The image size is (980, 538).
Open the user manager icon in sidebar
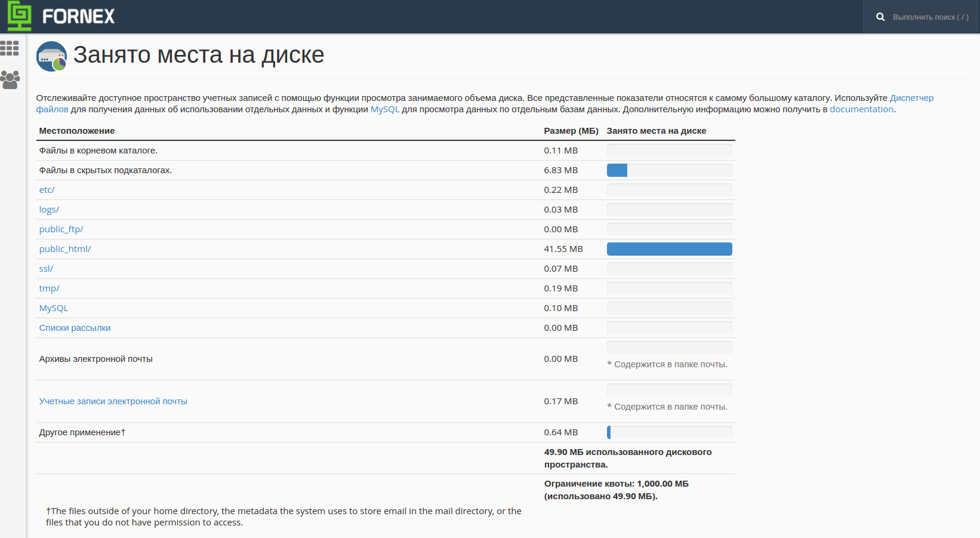coord(10,80)
